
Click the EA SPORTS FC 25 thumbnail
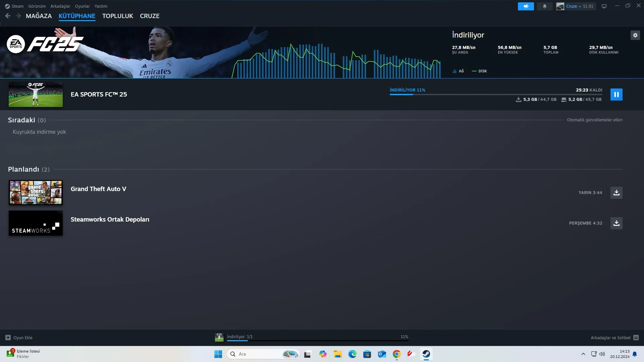point(36,95)
